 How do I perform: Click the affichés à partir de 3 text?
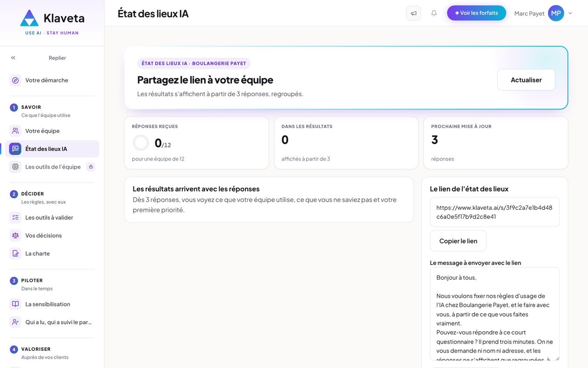click(305, 159)
